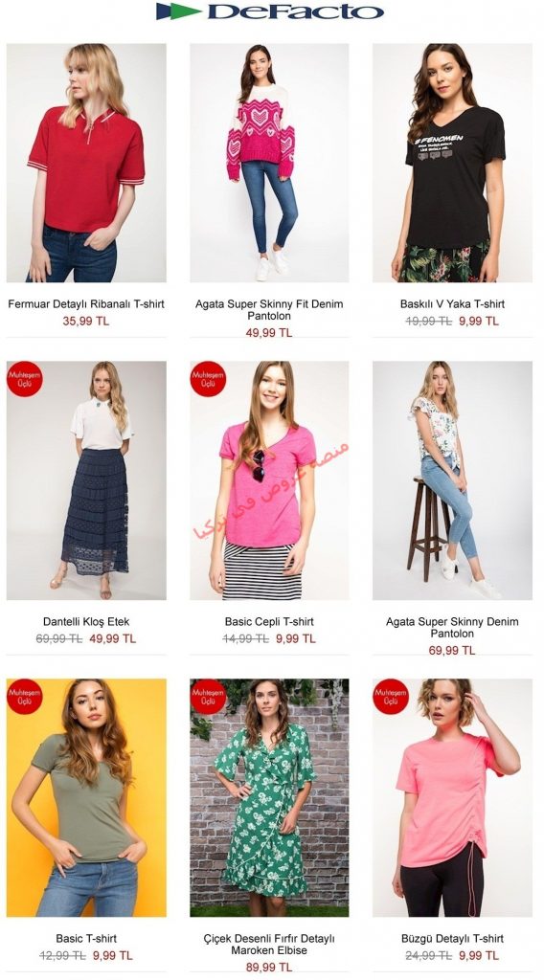Image resolution: width=544 pixels, height=980 pixels.
Task: Click Basic Cepli T-shirt product name
Action: click(269, 622)
